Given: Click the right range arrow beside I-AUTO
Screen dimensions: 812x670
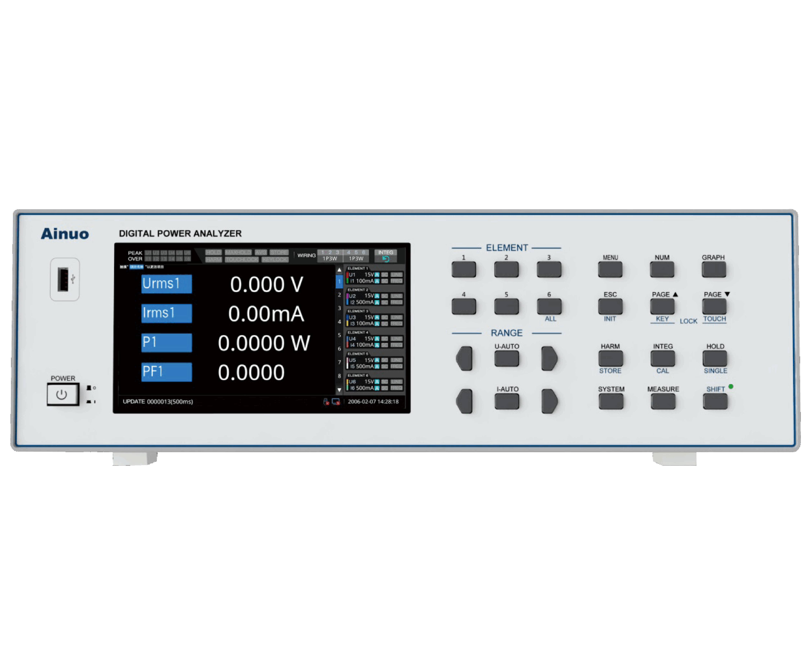Looking at the screenshot, I should click(x=549, y=401).
